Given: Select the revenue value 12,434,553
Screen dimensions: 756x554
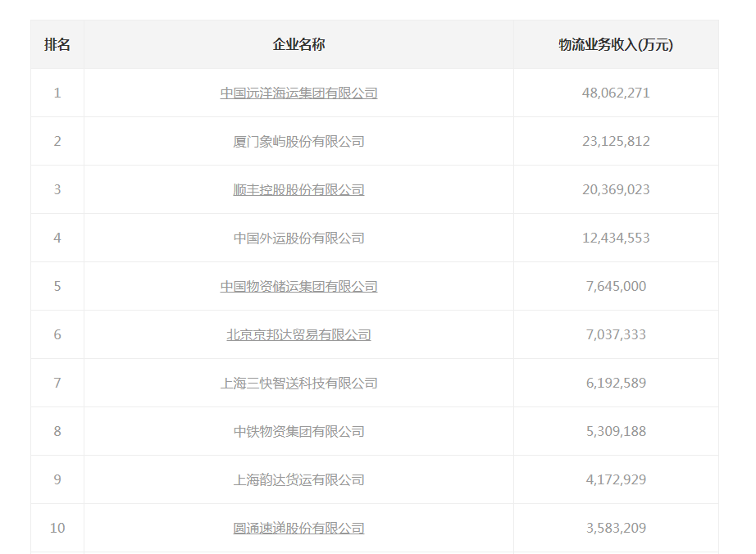Looking at the screenshot, I should [x=616, y=238].
